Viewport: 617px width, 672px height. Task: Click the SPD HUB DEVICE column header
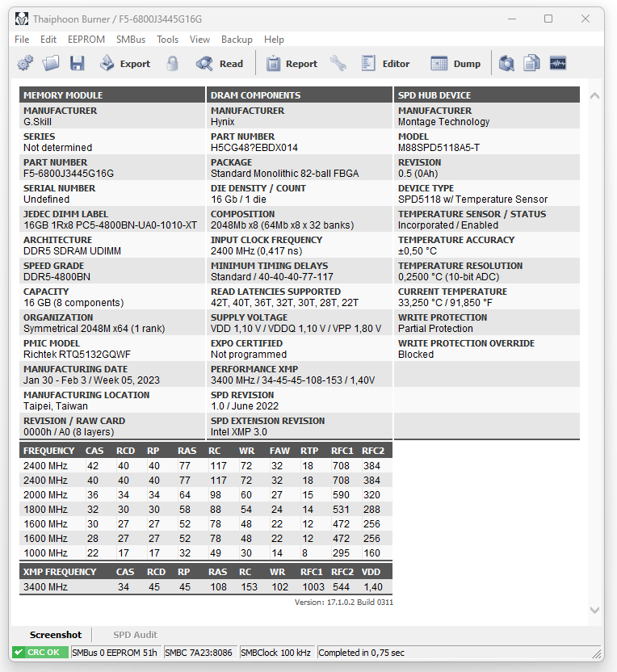[x=487, y=95]
